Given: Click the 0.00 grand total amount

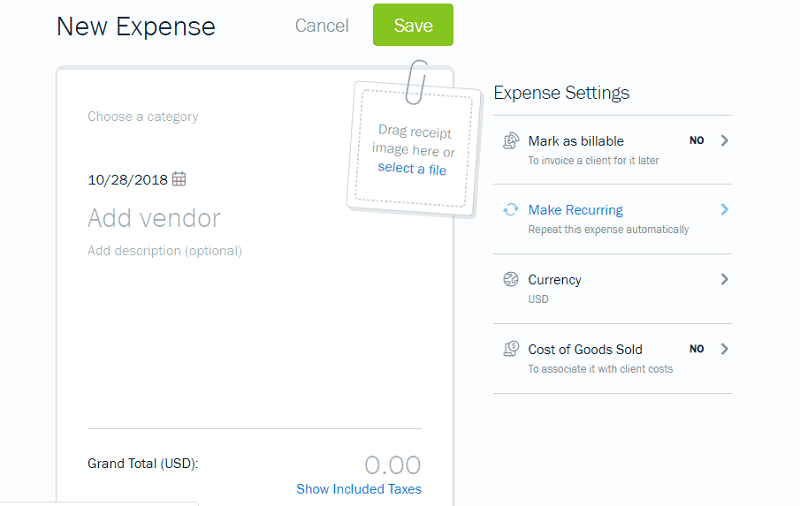Looking at the screenshot, I should click(392, 465).
